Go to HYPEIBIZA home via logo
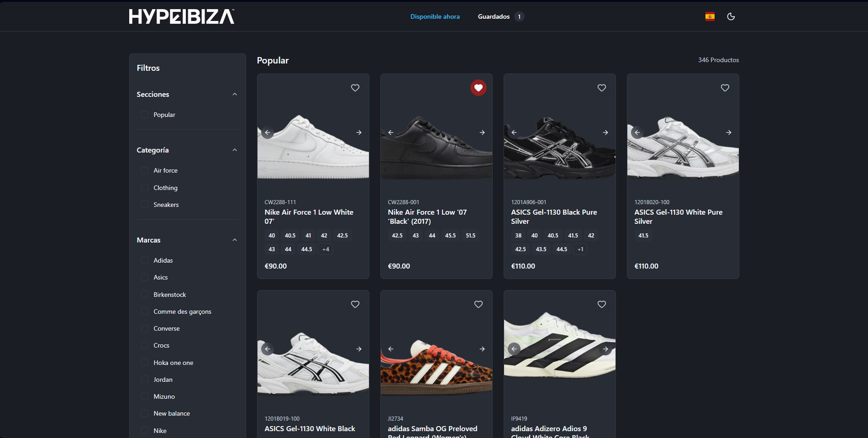 click(181, 16)
